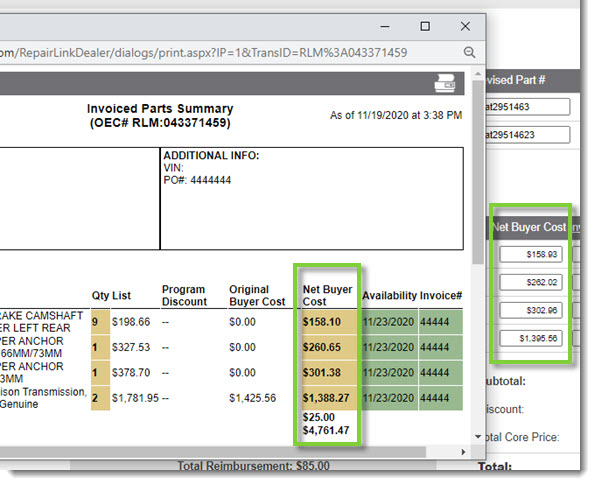This screenshot has width=595, height=485.
Task: Maximize the print dialog window
Action: tap(425, 26)
